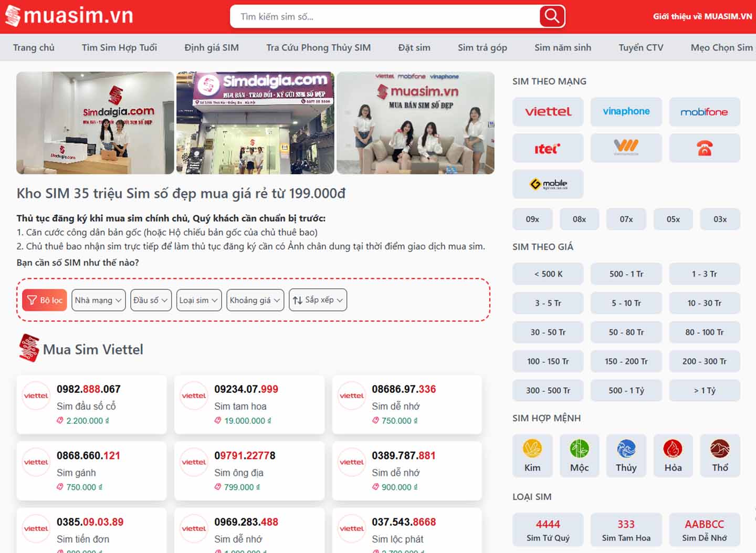Viewport: 756px width, 553px height.
Task: Select the Gmobile network logo
Action: pyautogui.click(x=548, y=184)
